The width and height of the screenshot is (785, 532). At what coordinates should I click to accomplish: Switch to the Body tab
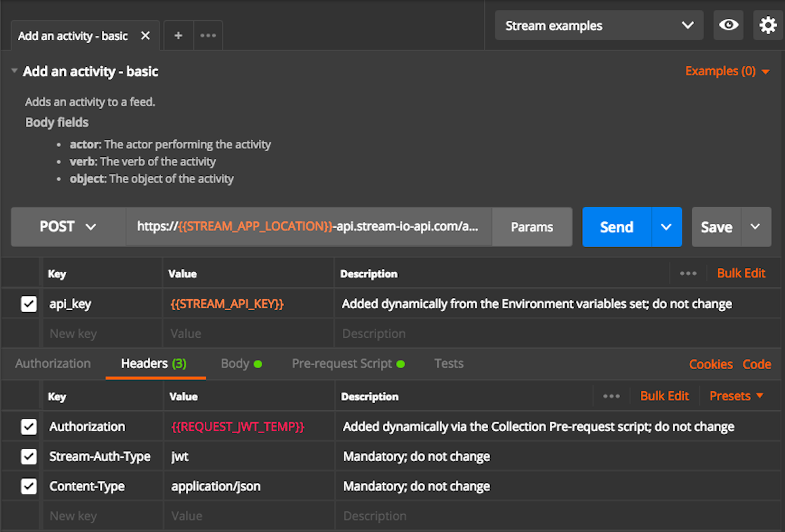coord(235,363)
